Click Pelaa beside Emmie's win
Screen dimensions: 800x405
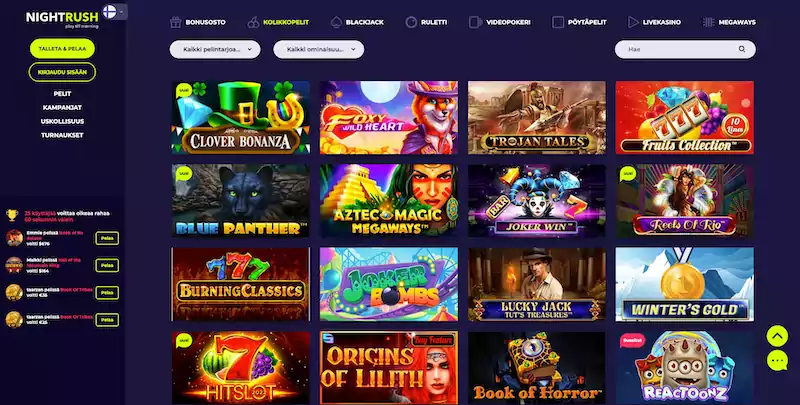coord(107,238)
